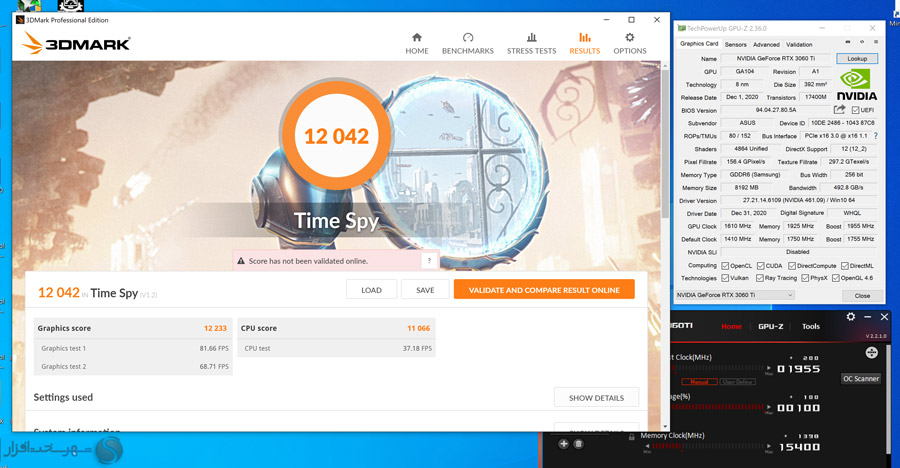Click the round split icon above OC Scanner

(x=871, y=353)
